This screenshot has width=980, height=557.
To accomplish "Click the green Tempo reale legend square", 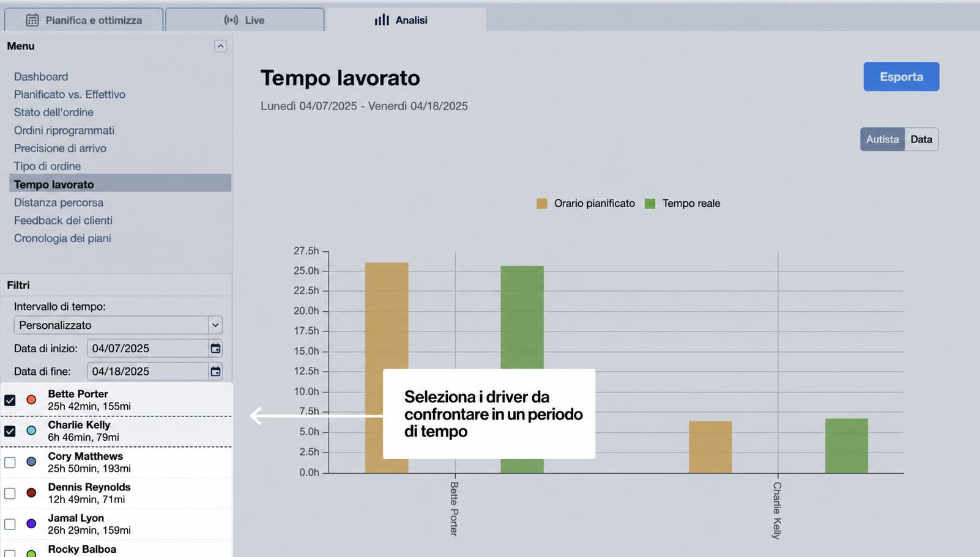I will [x=650, y=204].
